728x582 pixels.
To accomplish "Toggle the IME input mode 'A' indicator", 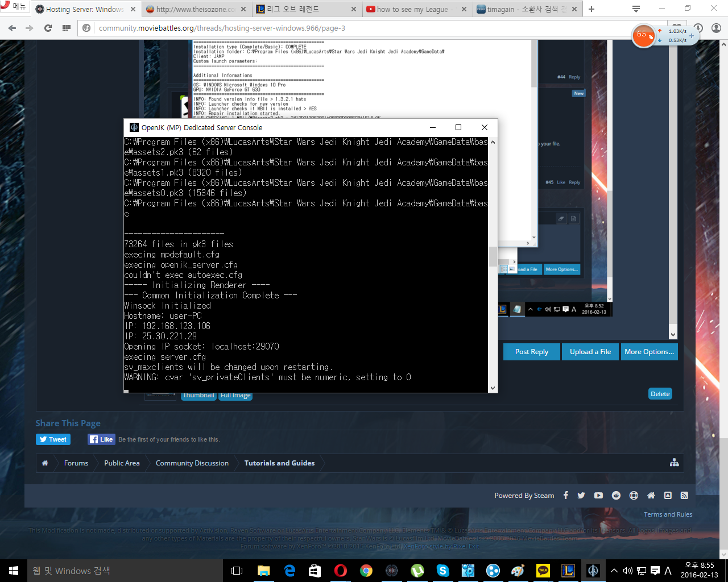I will (668, 571).
